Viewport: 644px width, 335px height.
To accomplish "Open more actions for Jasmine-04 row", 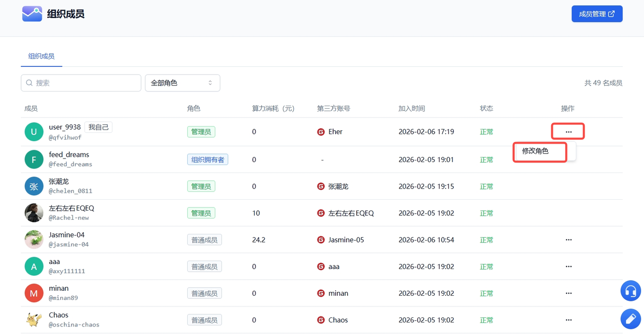I will tap(569, 240).
